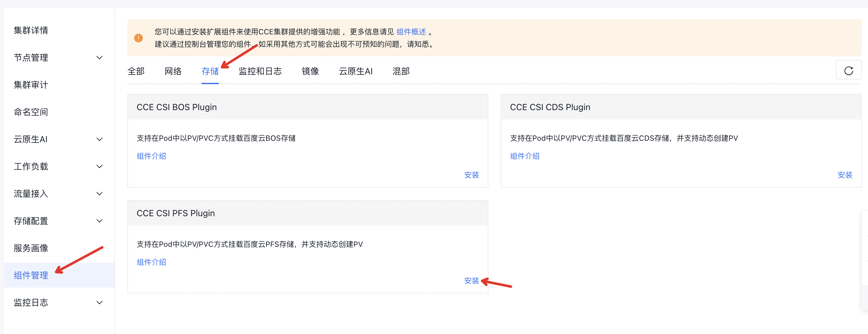Expand the 存储配置 sidebar section
Image resolution: width=868 pixels, height=334 pixels.
(100, 221)
